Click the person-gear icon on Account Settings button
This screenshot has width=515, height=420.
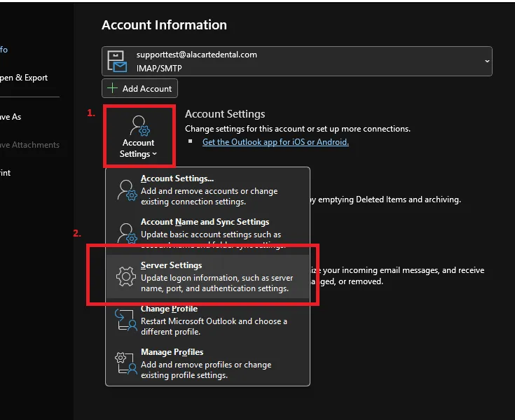point(139,126)
